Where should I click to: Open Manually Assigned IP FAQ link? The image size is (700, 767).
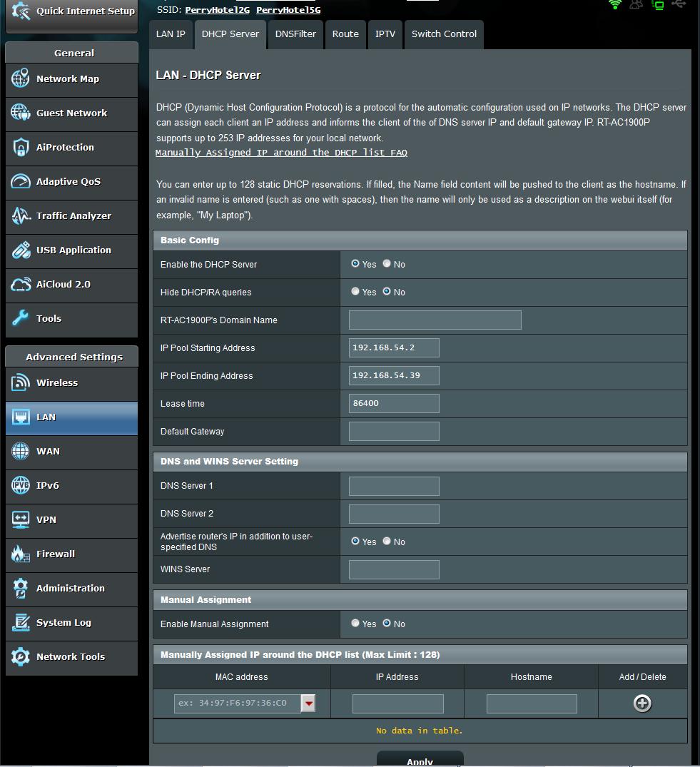281,153
